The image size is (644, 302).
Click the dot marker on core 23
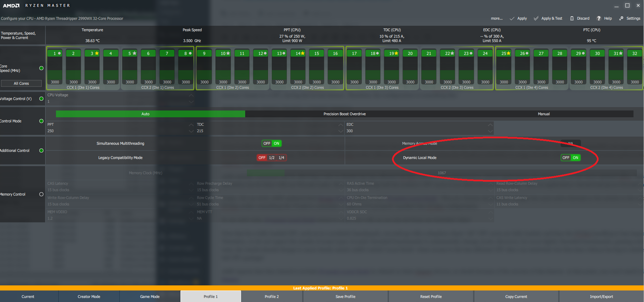471,53
